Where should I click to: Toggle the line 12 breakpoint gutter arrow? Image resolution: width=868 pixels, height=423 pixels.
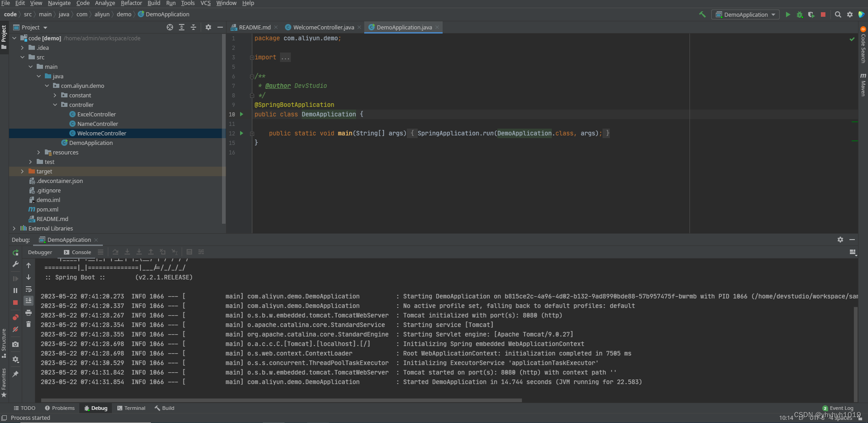pyautogui.click(x=241, y=133)
